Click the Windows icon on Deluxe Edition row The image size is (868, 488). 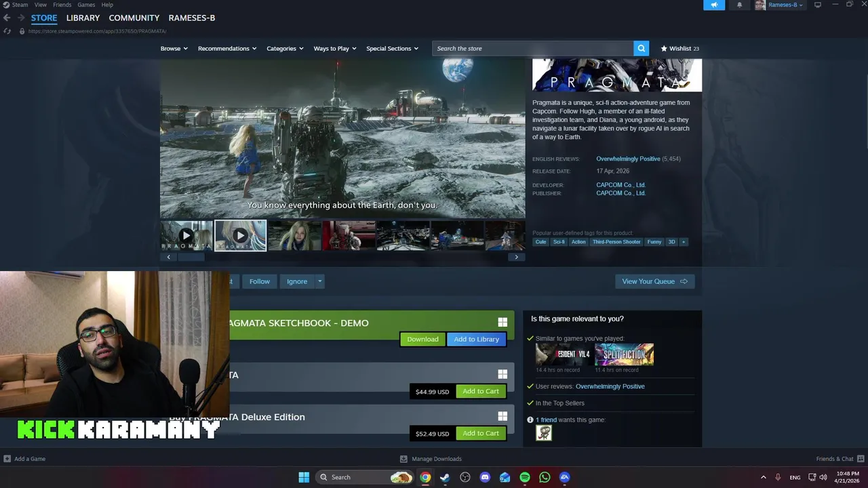tap(502, 416)
